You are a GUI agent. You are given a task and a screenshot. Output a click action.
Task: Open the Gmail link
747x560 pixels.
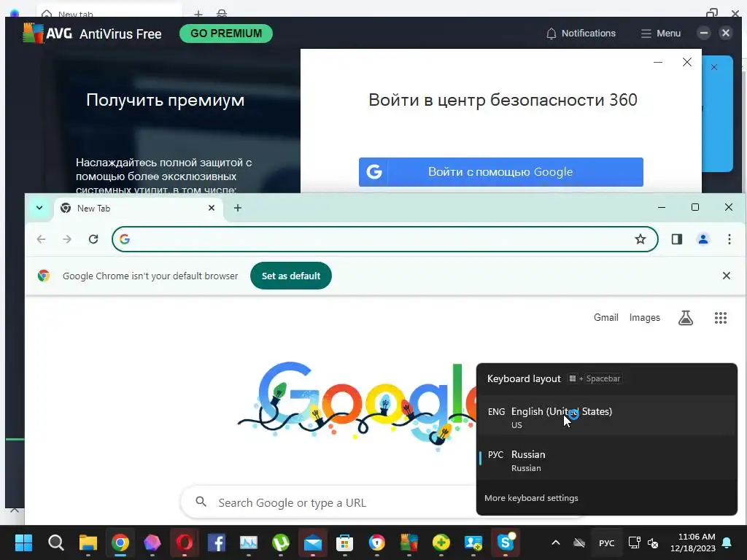(x=606, y=318)
